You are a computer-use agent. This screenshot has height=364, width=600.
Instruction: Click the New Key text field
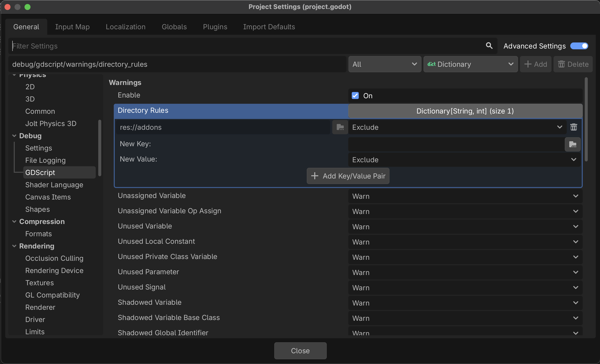pyautogui.click(x=456, y=144)
